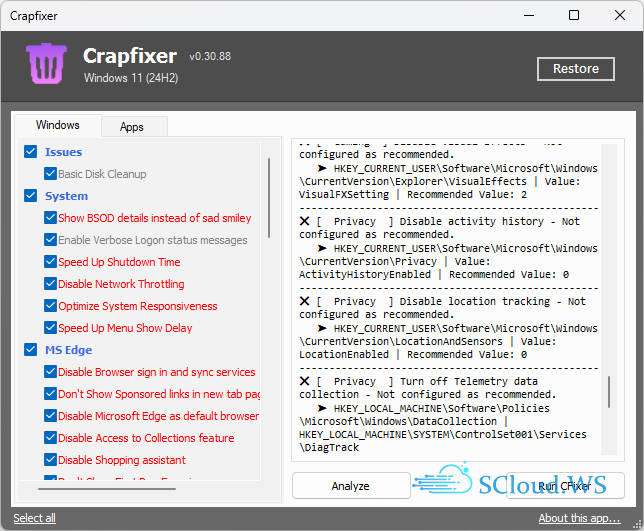Toggle Don't Show Sponsored links checkbox
This screenshot has width=644, height=531.
tap(50, 393)
